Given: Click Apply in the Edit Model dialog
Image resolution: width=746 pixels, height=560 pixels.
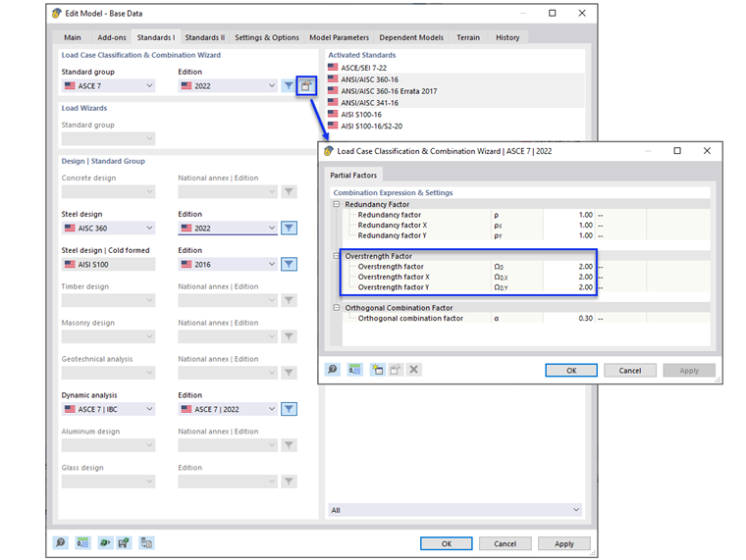Looking at the screenshot, I should [x=564, y=544].
